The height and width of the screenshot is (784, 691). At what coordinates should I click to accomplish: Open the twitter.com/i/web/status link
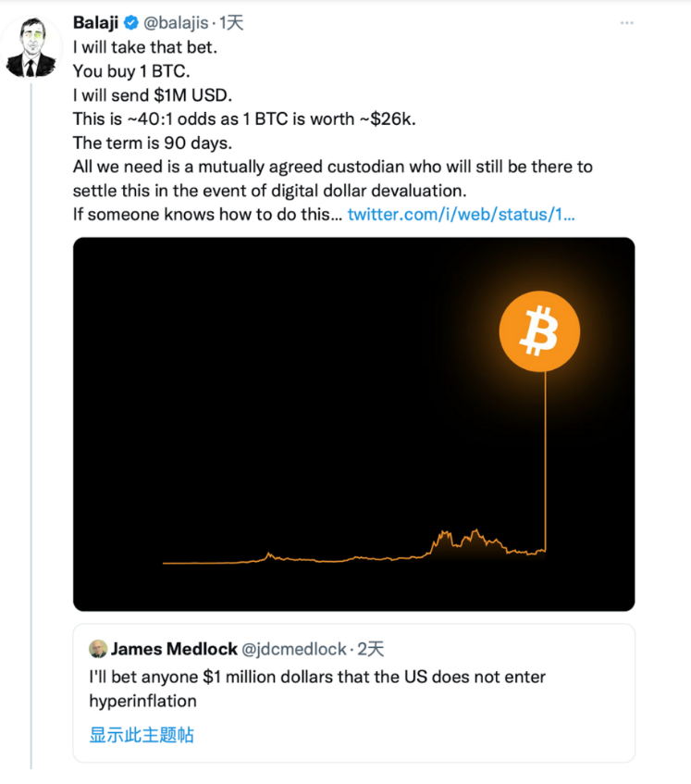pyautogui.click(x=461, y=215)
